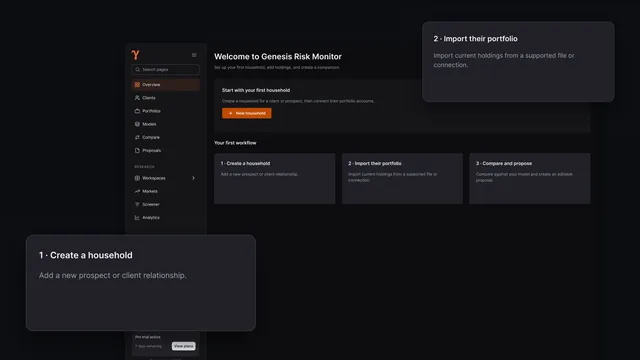Open the Compare page

tap(165, 137)
